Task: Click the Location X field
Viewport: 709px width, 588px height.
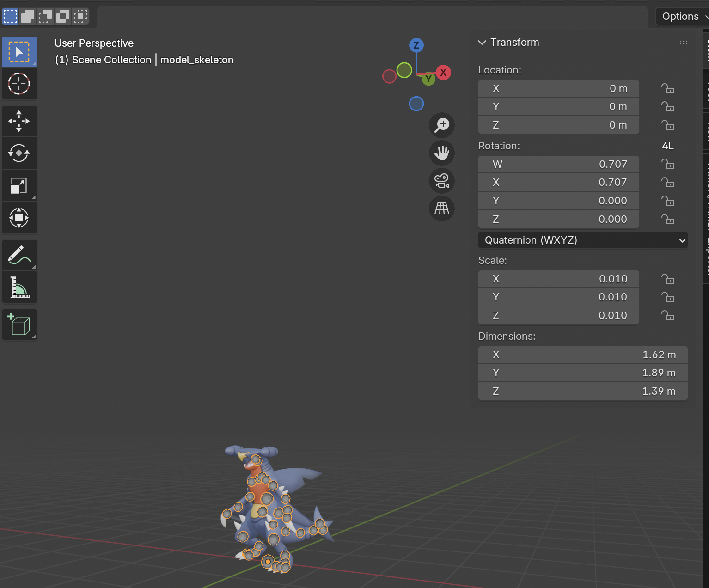Action: 559,88
